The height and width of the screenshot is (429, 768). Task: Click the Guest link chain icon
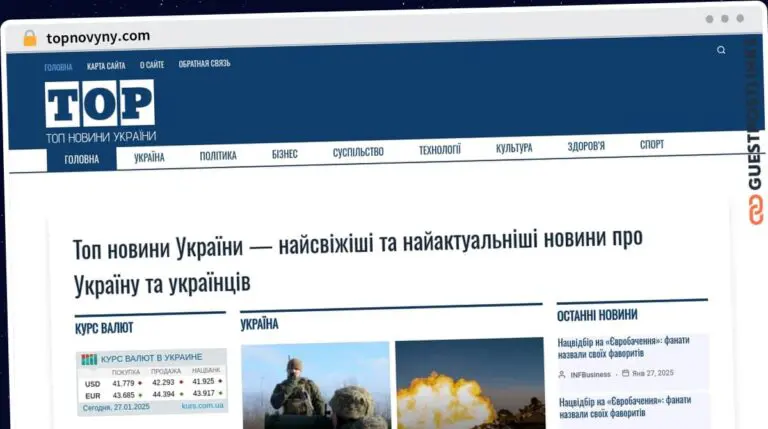(756, 210)
